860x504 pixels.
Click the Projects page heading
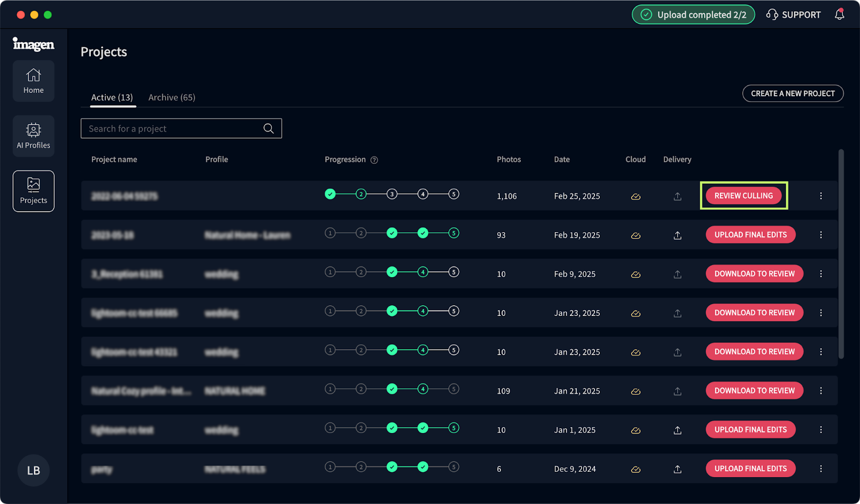104,52
